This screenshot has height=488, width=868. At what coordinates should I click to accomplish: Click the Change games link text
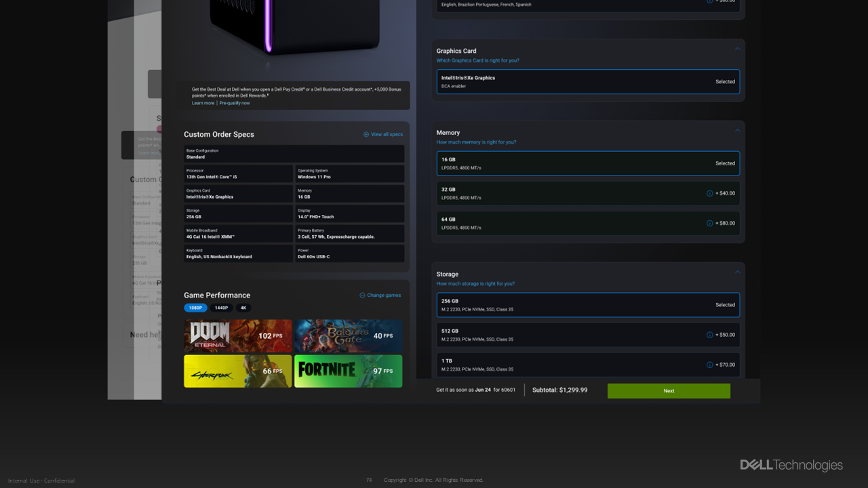(x=384, y=295)
